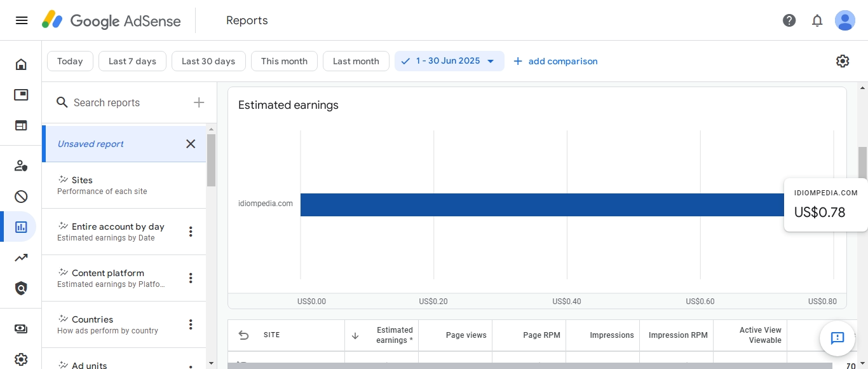Select the This month filter
The height and width of the screenshot is (369, 868).
click(x=284, y=61)
